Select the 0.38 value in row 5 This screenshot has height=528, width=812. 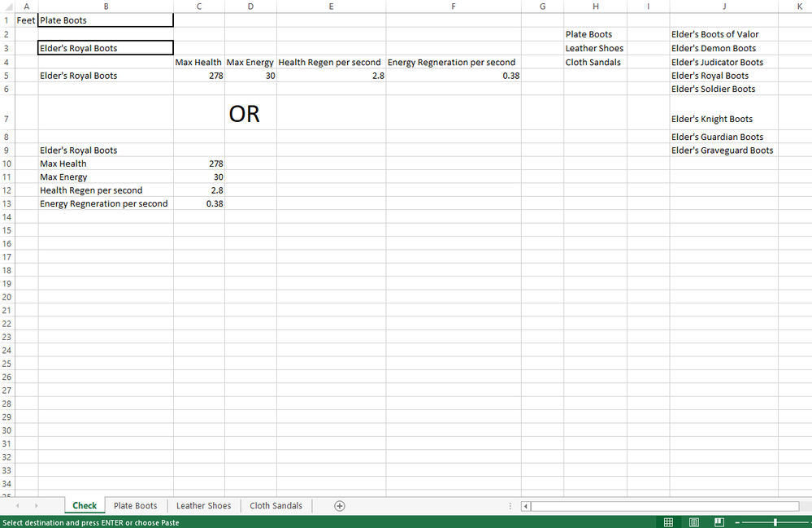tap(454, 76)
